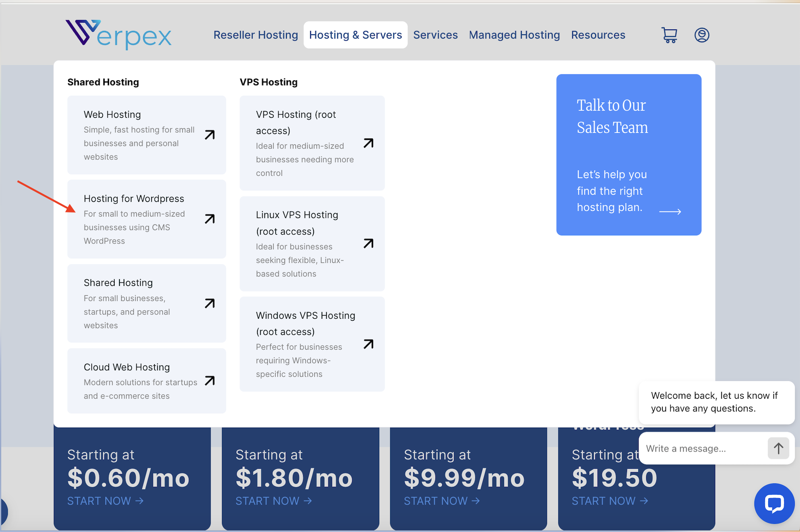Click arrow icon beside Hosting for Wordpress

pyautogui.click(x=210, y=219)
